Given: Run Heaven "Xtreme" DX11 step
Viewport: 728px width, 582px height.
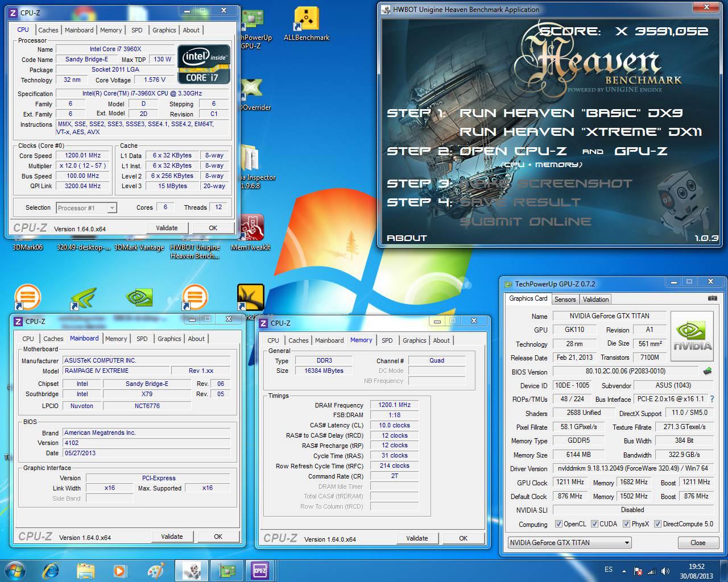Looking at the screenshot, I should [581, 132].
